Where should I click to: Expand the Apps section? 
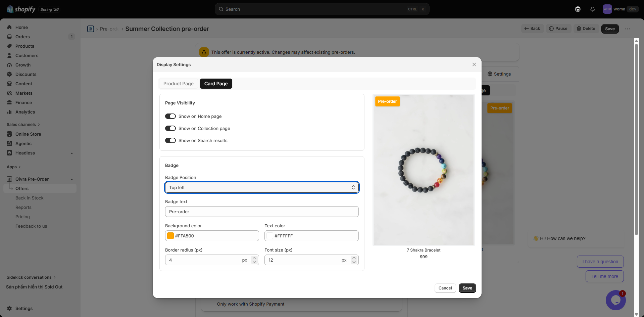[x=14, y=167]
